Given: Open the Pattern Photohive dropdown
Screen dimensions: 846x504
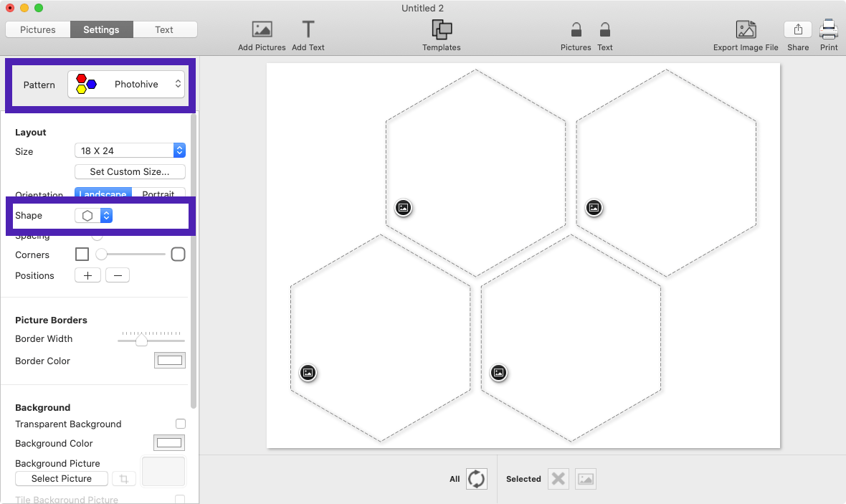Looking at the screenshot, I should (126, 85).
